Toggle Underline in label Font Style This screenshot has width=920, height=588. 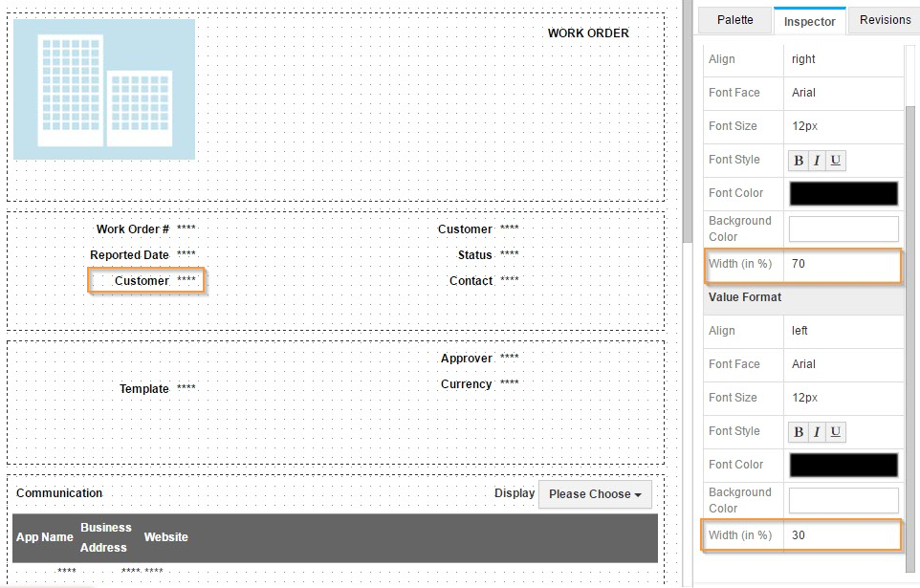(x=836, y=161)
